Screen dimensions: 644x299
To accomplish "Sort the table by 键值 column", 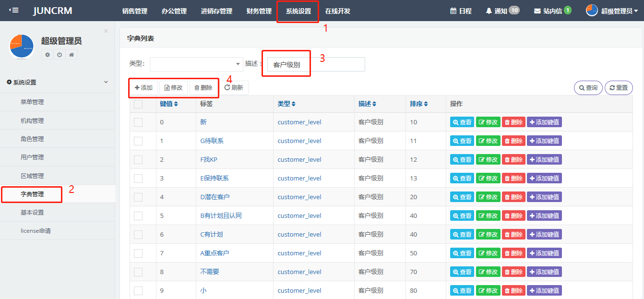I will tap(169, 104).
